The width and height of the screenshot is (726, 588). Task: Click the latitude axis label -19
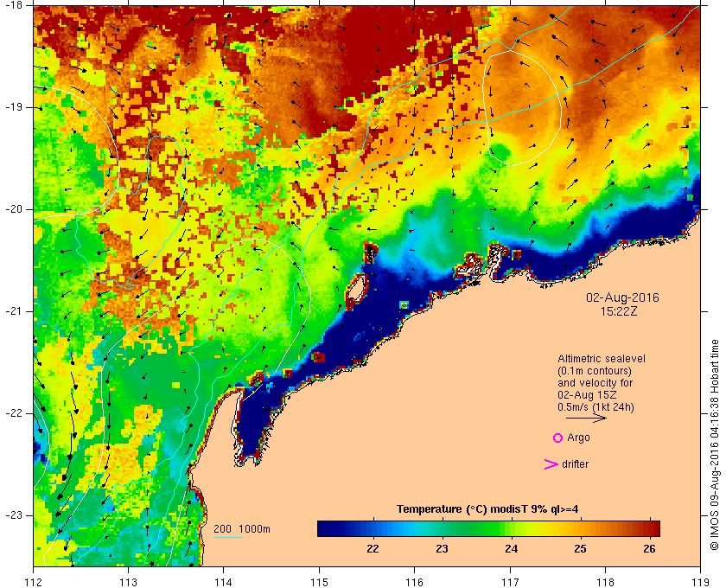click(12, 107)
